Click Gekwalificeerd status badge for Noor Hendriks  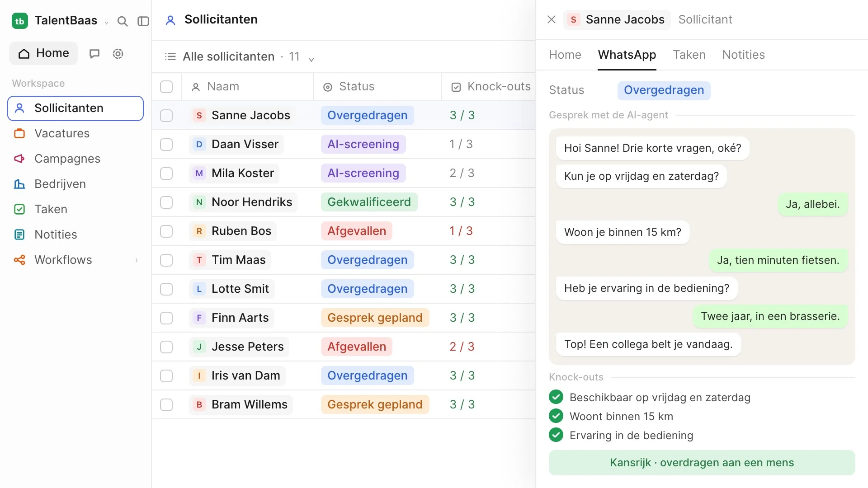(x=369, y=202)
